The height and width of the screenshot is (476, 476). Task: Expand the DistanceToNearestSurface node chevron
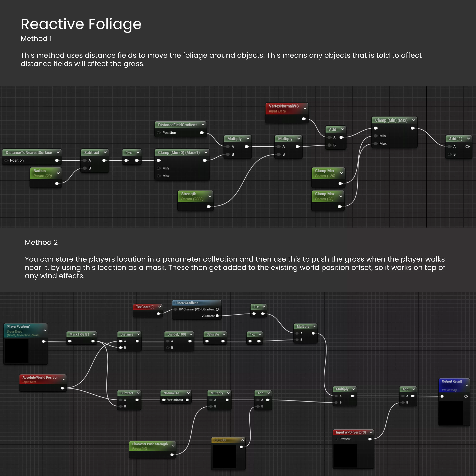(x=58, y=152)
